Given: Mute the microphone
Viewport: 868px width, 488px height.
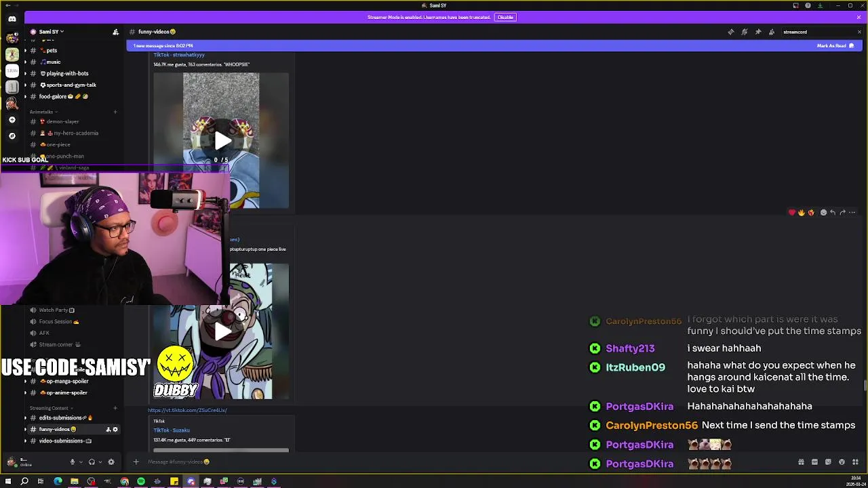Looking at the screenshot, I should click(x=73, y=462).
